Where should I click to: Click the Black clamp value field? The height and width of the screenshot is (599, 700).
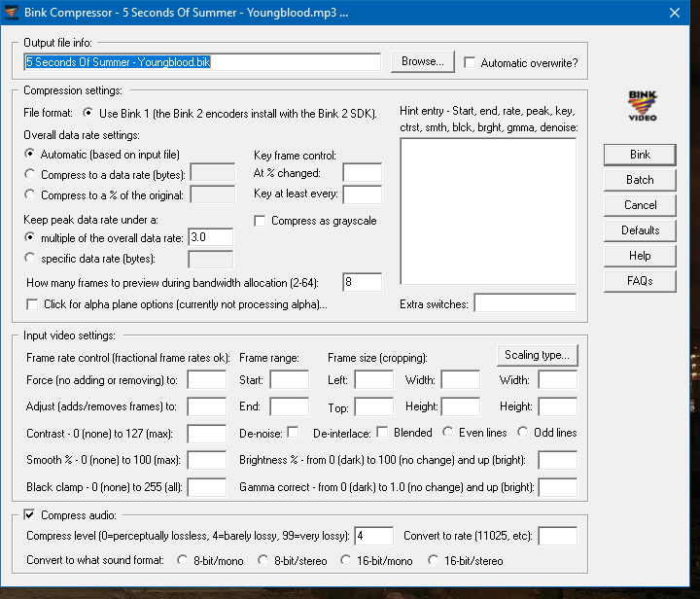pyautogui.click(x=207, y=487)
